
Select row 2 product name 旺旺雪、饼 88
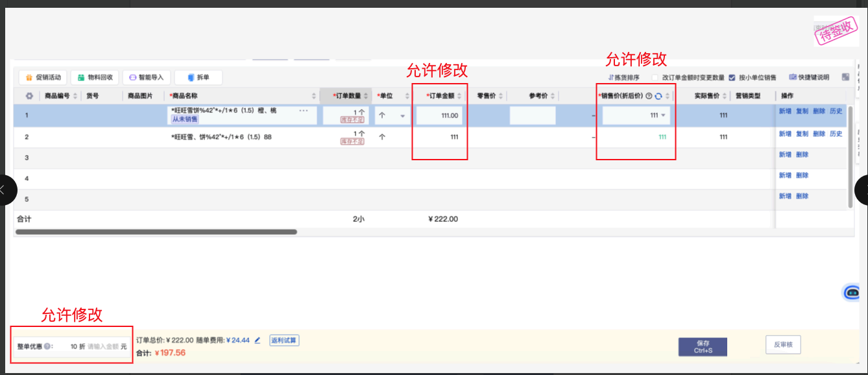[x=221, y=137]
